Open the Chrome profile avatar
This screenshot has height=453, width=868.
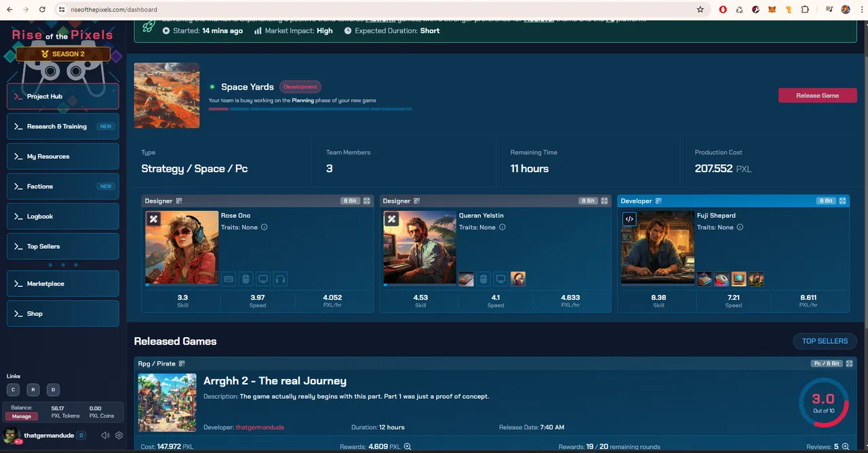(845, 9)
